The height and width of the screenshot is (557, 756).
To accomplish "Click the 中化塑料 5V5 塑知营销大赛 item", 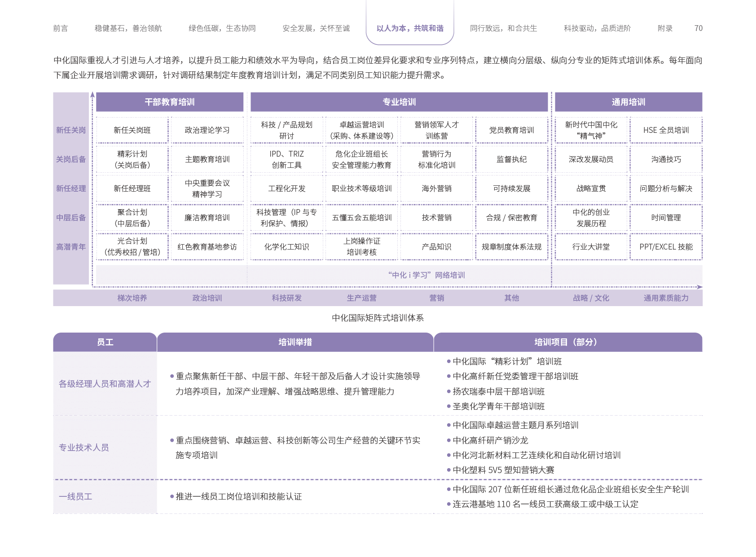I will (503, 470).
